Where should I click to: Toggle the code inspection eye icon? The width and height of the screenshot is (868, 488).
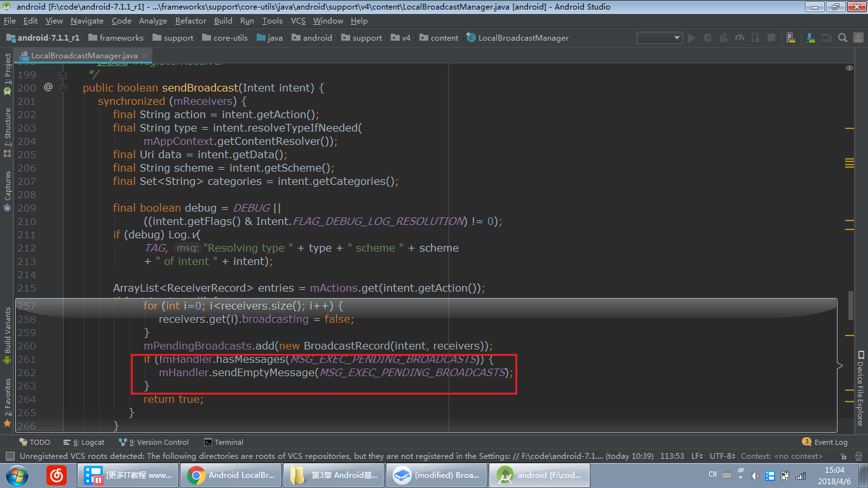(850, 68)
